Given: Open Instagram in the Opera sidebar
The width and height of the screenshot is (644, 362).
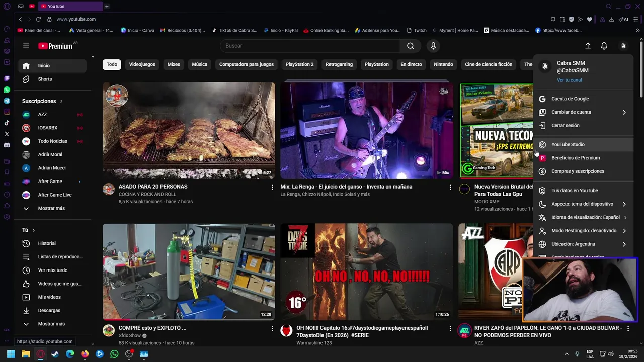Looking at the screenshot, I should [x=7, y=112].
